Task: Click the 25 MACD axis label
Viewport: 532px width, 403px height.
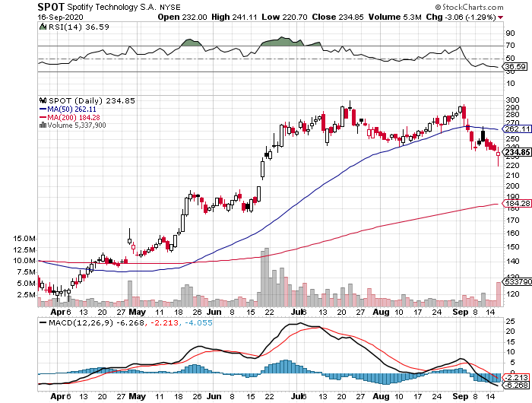Action: coord(510,321)
